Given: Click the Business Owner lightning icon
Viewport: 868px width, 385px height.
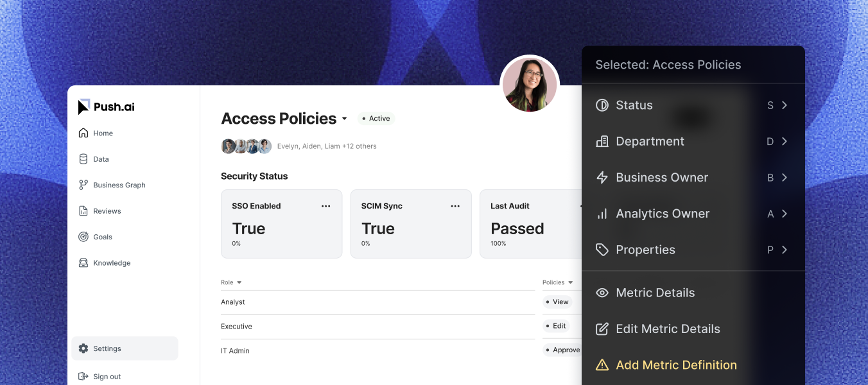Looking at the screenshot, I should pos(602,178).
